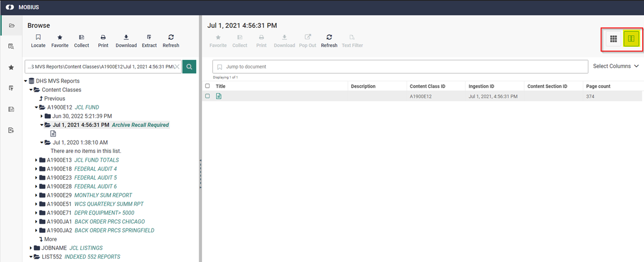The height and width of the screenshot is (262, 644).
Task: Select A1900E71 DEPR EQUIPMENT> 5000
Action: pos(91,213)
